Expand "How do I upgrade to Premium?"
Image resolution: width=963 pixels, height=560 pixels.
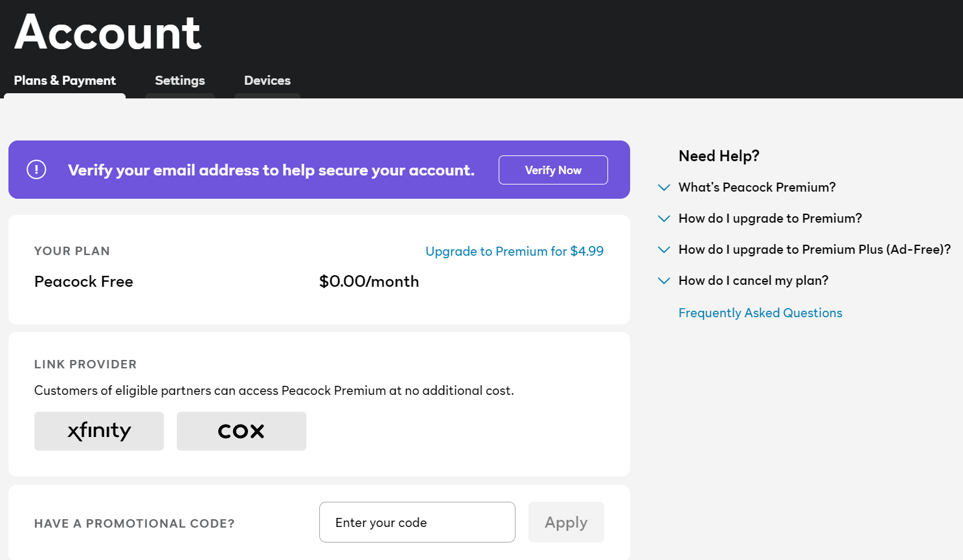770,218
